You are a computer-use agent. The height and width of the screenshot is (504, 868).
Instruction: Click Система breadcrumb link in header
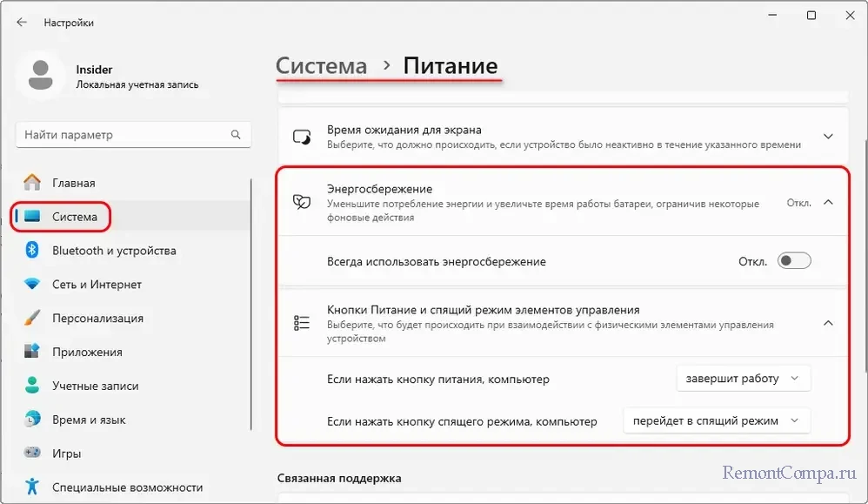pyautogui.click(x=321, y=66)
